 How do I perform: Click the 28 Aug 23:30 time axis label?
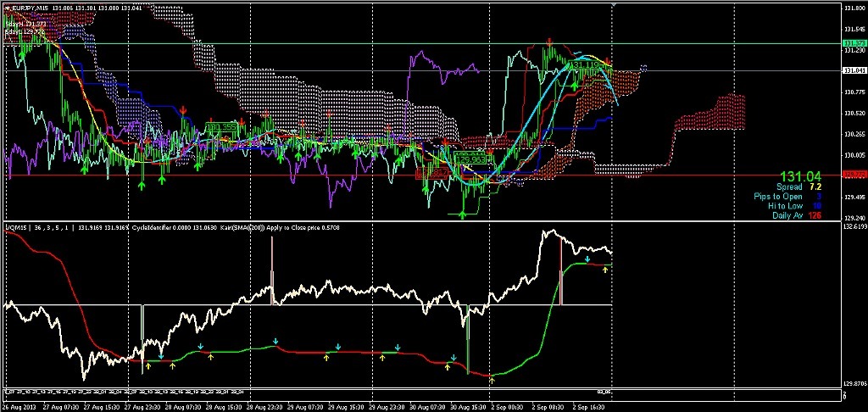[263, 408]
